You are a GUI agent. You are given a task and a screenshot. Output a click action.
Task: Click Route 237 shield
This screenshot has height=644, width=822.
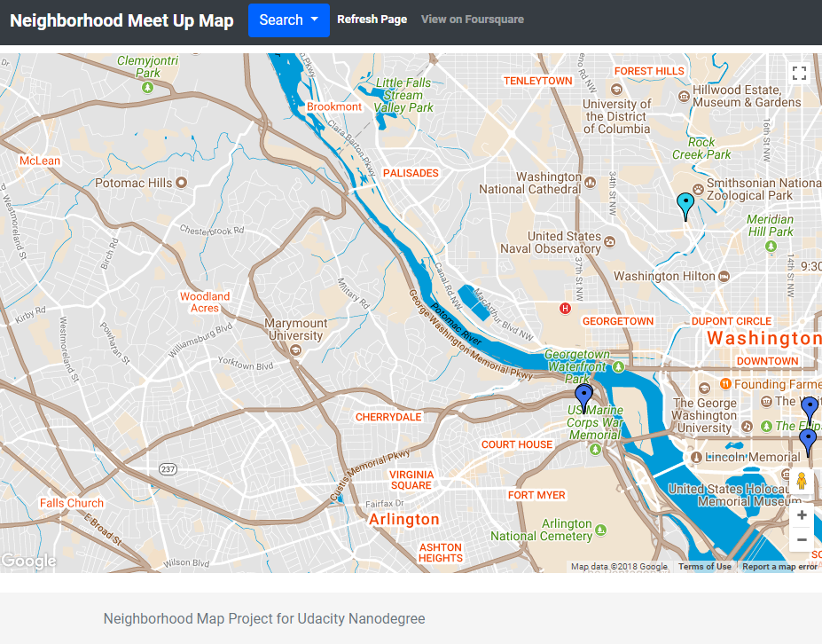[x=168, y=469]
